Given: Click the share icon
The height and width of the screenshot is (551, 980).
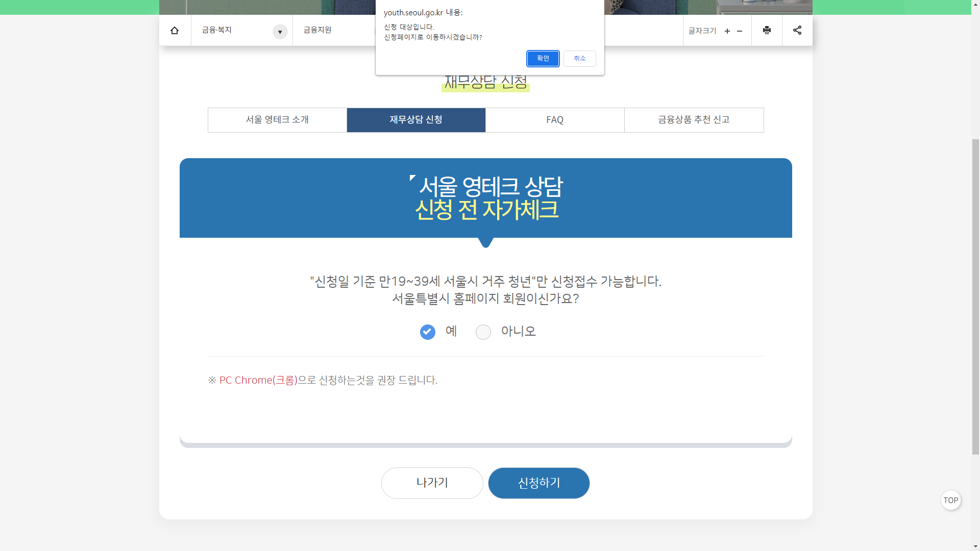Looking at the screenshot, I should pyautogui.click(x=797, y=31).
